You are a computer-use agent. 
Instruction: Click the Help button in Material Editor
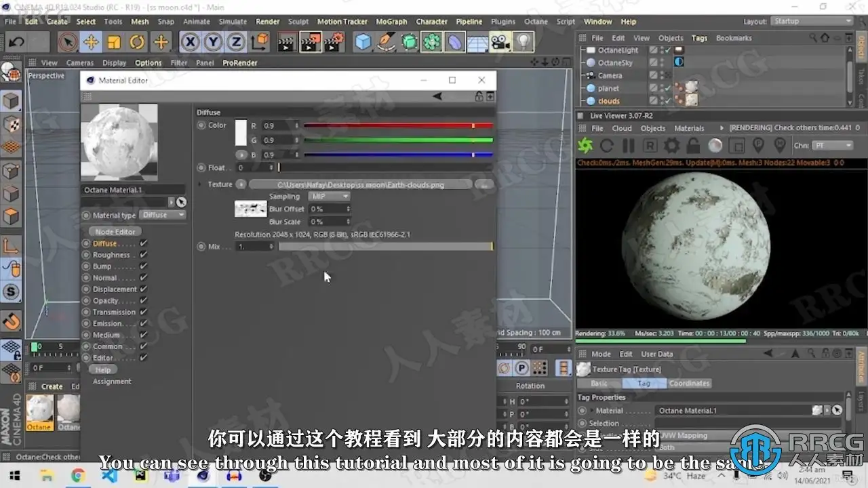103,370
